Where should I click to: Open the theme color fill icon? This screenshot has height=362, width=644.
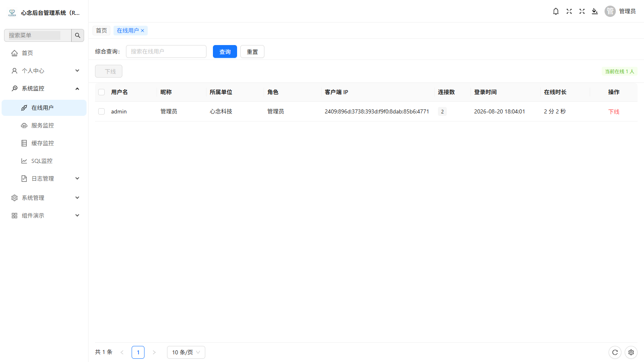point(595,11)
